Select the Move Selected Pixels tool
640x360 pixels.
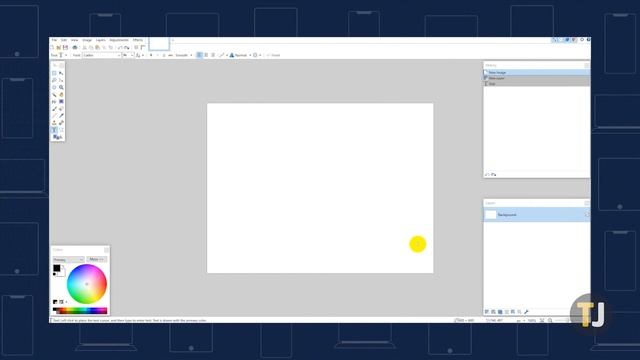(61, 73)
